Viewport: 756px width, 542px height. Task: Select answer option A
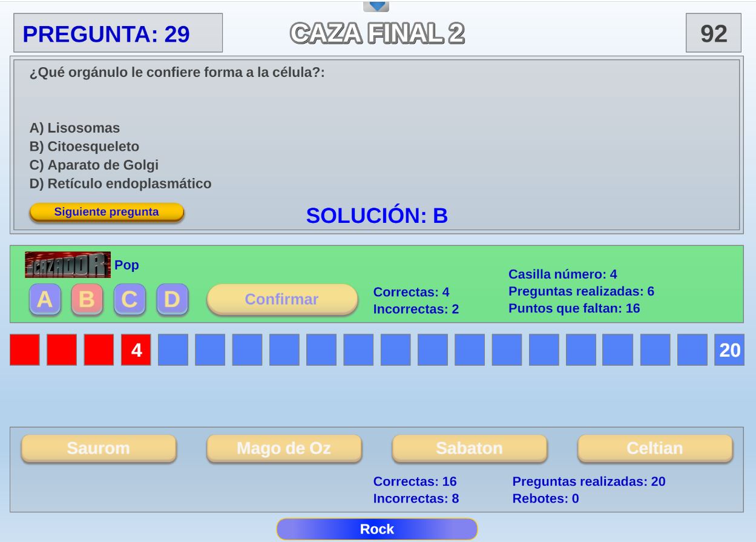click(45, 299)
